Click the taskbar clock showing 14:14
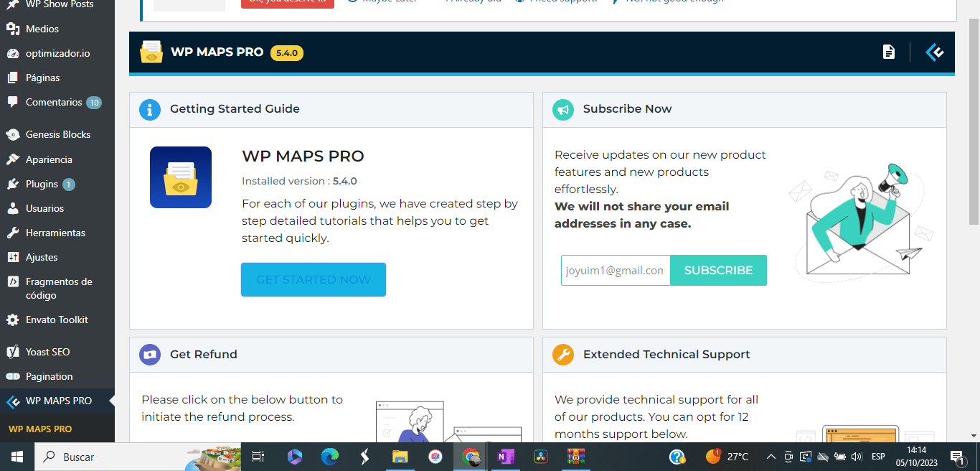 pos(916,457)
